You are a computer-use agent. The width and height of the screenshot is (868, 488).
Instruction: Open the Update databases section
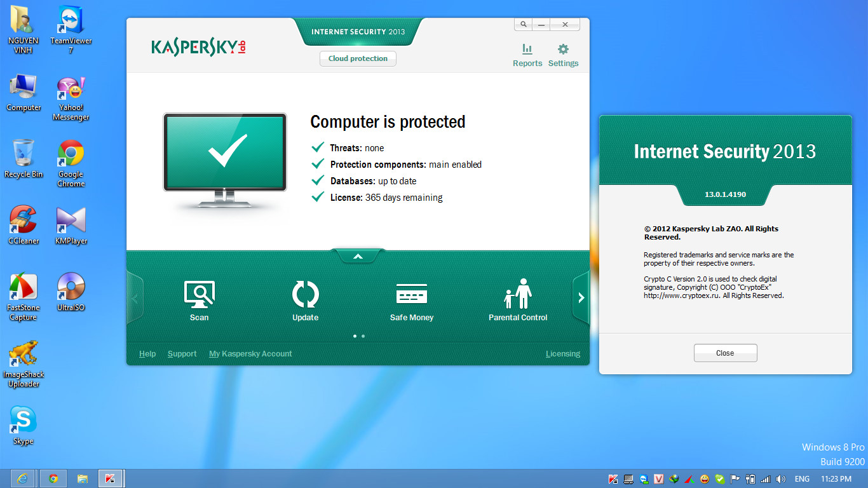[305, 301]
